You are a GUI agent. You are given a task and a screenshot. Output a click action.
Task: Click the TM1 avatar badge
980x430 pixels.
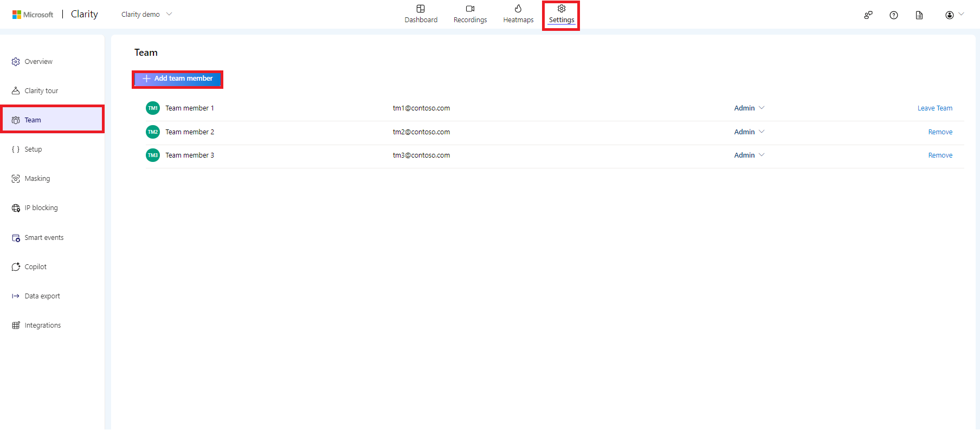pos(153,108)
